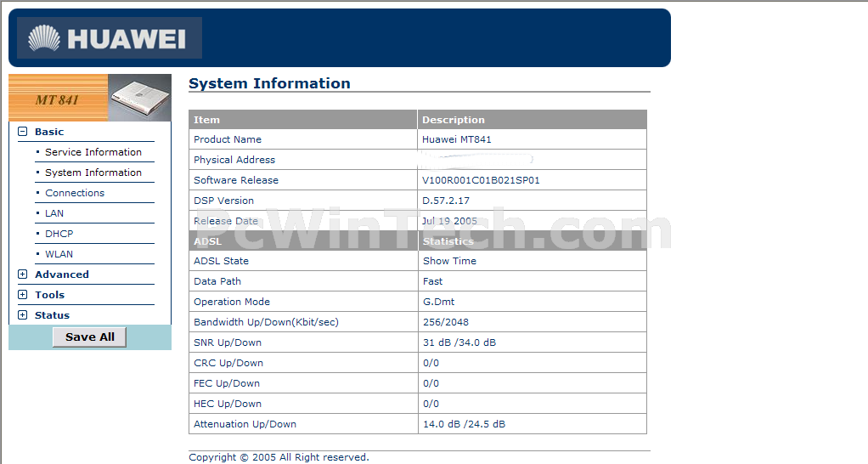Select the DSP version 'D.57.2.17'
Image resolution: width=868 pixels, height=464 pixels.
[x=446, y=201]
